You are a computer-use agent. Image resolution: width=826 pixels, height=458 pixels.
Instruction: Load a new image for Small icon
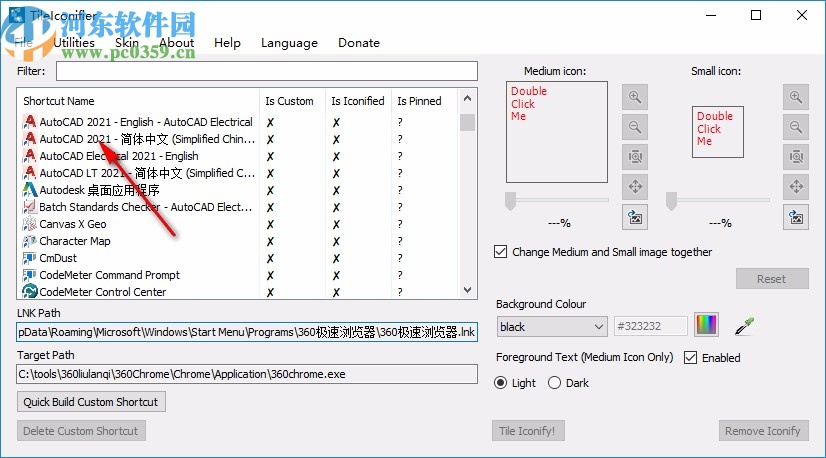pyautogui.click(x=795, y=217)
